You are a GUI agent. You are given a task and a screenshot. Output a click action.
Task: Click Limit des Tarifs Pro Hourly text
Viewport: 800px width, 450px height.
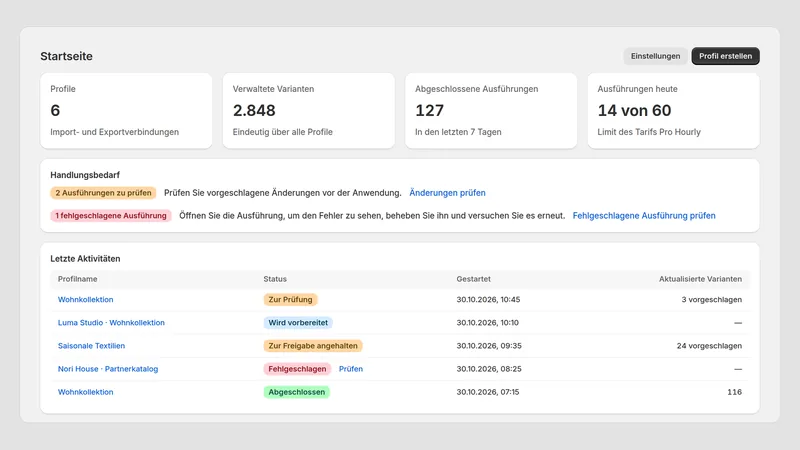(x=649, y=132)
